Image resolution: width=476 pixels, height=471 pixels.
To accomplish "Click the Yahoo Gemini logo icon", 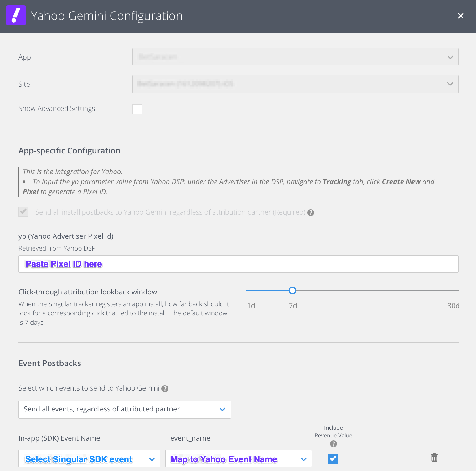I will click(x=16, y=16).
